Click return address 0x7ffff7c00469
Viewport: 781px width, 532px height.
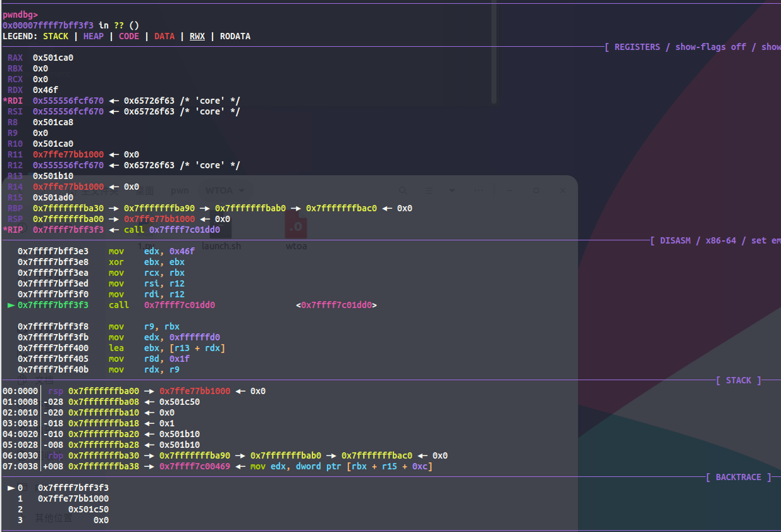pos(195,466)
